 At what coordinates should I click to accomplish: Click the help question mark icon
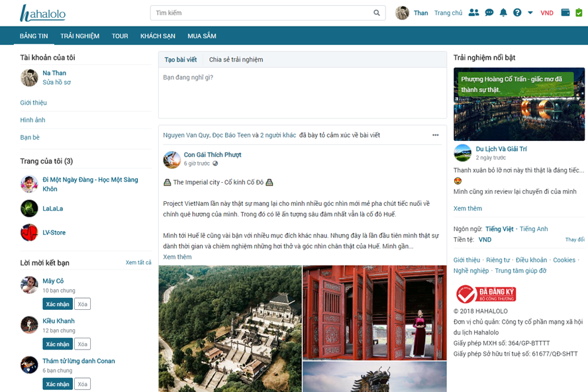(x=517, y=13)
